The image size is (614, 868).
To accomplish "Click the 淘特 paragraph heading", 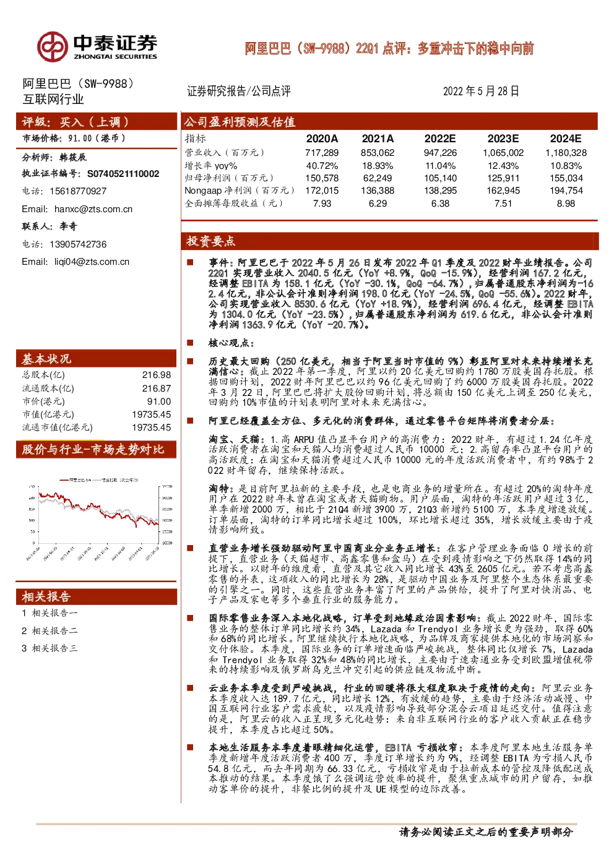I will tap(219, 489).
